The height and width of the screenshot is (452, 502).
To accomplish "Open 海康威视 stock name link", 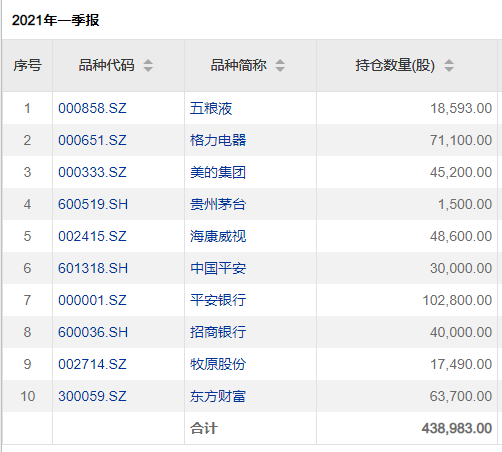I will [x=218, y=236].
